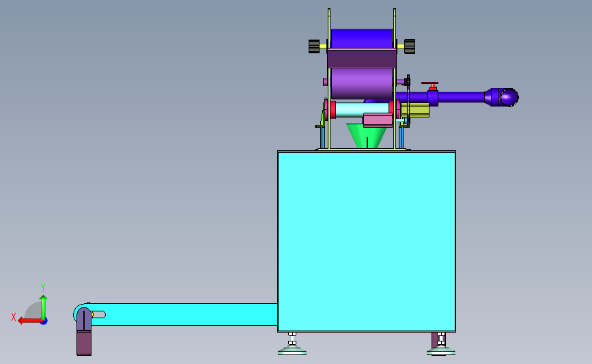Screen dimensions: 592x364
Task: Click the blue Z axis dot on the triad
Action: pyautogui.click(x=44, y=322)
